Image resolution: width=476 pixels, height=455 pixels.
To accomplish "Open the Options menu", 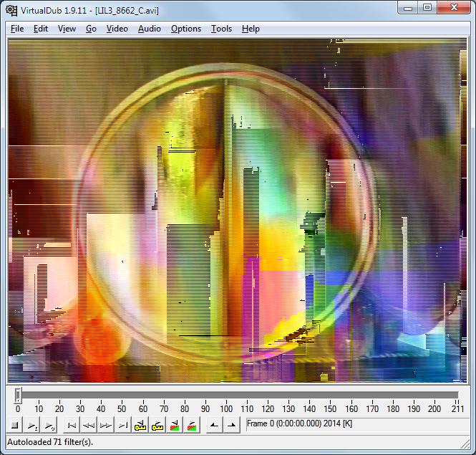I will point(186,29).
